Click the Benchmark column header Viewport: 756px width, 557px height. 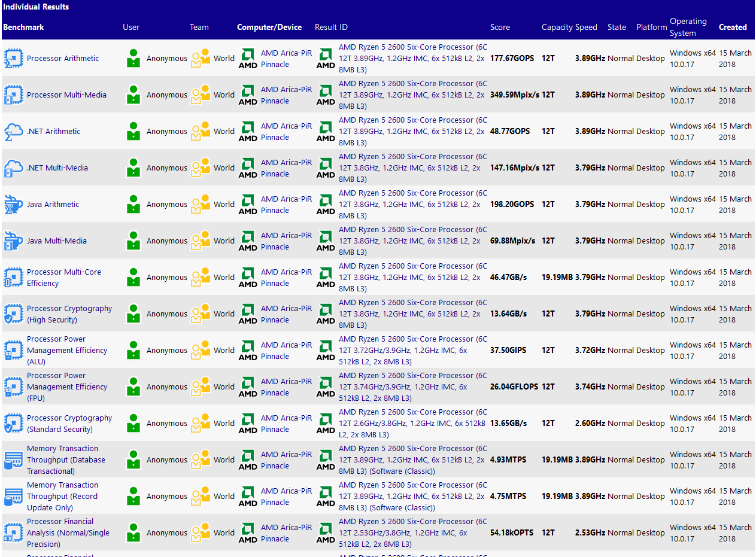(x=23, y=27)
